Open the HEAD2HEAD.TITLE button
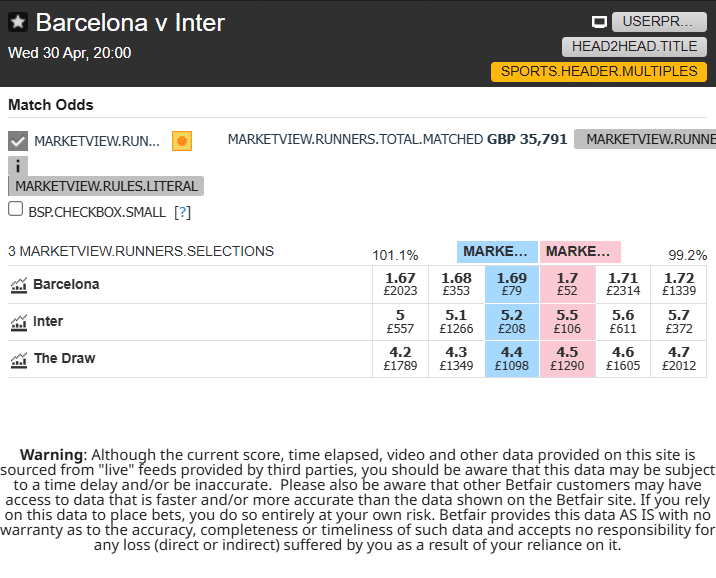The height and width of the screenshot is (578, 716). (634, 46)
